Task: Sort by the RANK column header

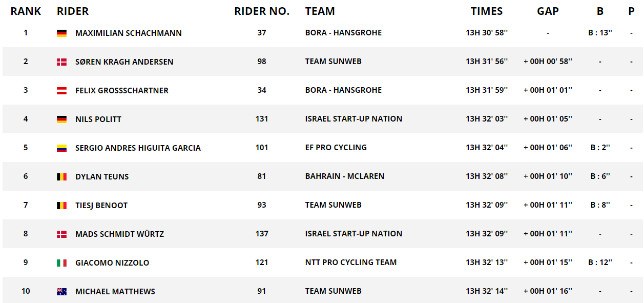Action: pyautogui.click(x=26, y=11)
